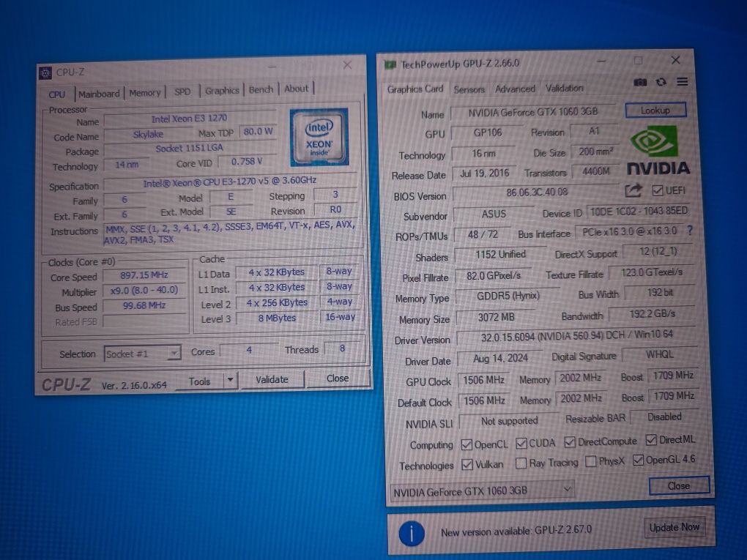The height and width of the screenshot is (560, 747).
Task: Click the BIOS export share icon
Action: pos(633,191)
